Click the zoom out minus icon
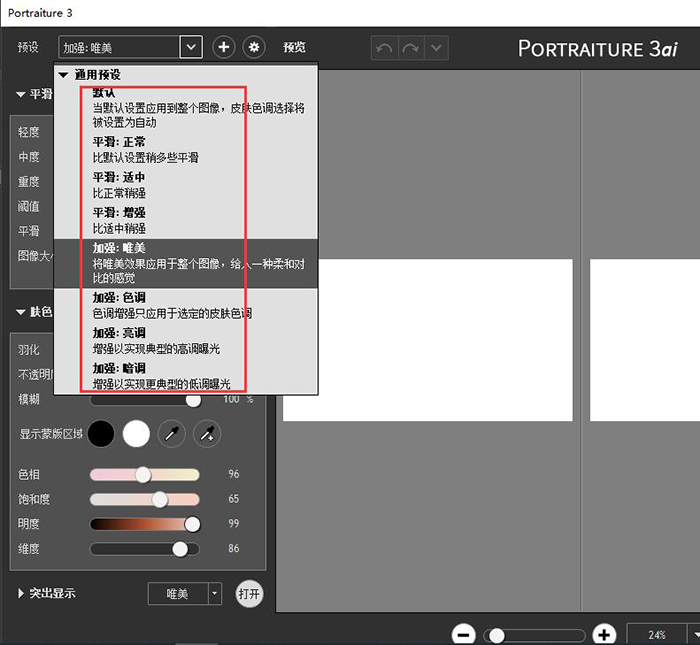This screenshot has height=645, width=700. (x=464, y=634)
